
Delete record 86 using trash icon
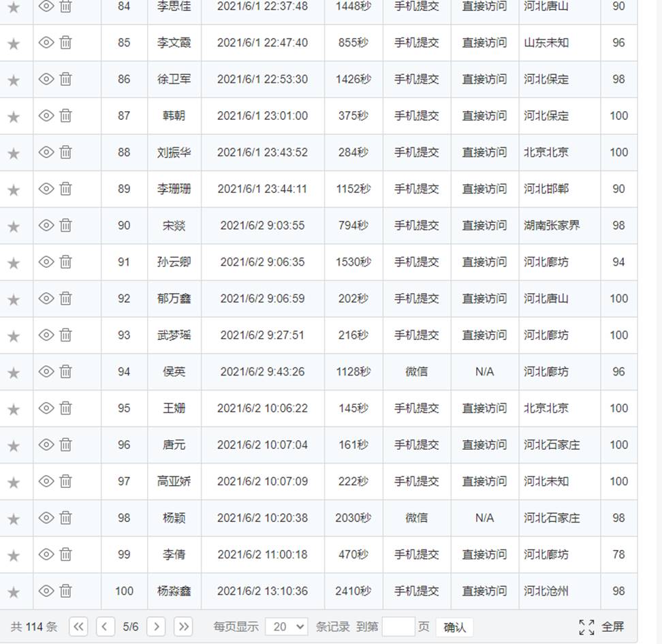[65, 79]
